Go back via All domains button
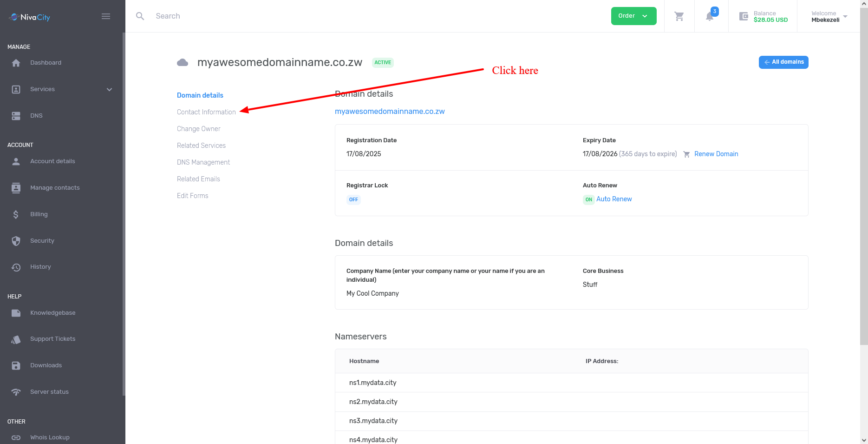This screenshot has height=444, width=868. coord(783,62)
